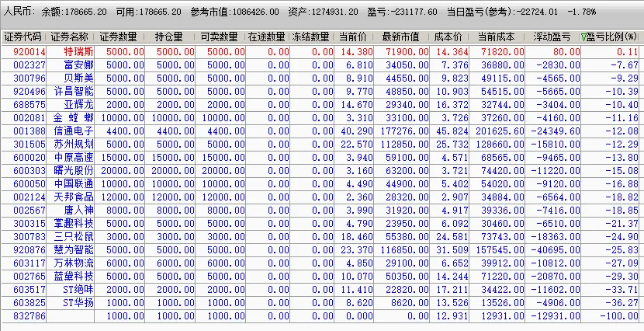The image size is (644, 331).
Task: Select the 三只松鼠 stock name
Action: click(74, 237)
